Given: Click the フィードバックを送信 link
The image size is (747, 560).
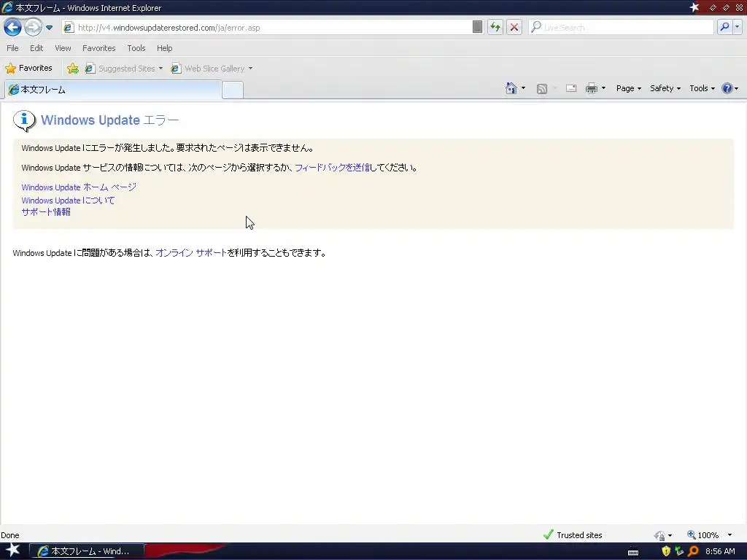Looking at the screenshot, I should [x=332, y=168].
